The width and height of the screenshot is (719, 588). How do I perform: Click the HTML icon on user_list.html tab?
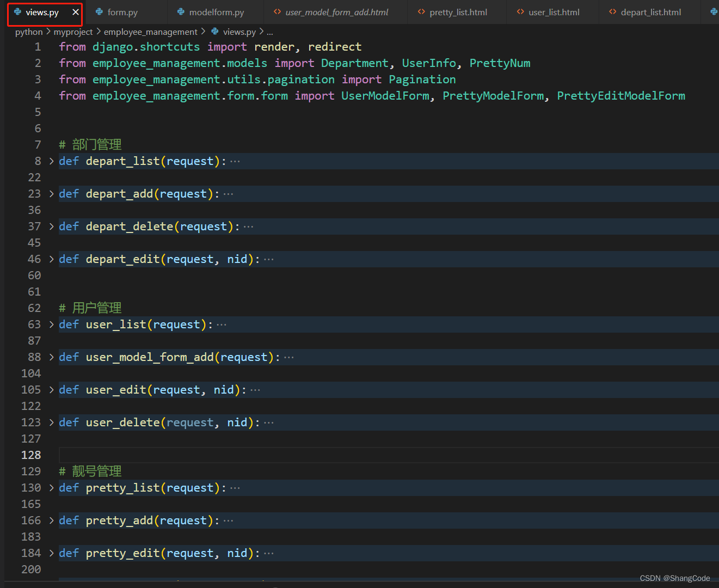pyautogui.click(x=520, y=11)
